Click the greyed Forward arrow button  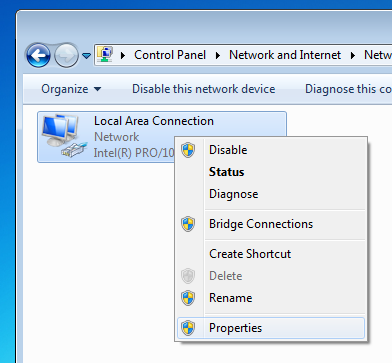tap(66, 55)
